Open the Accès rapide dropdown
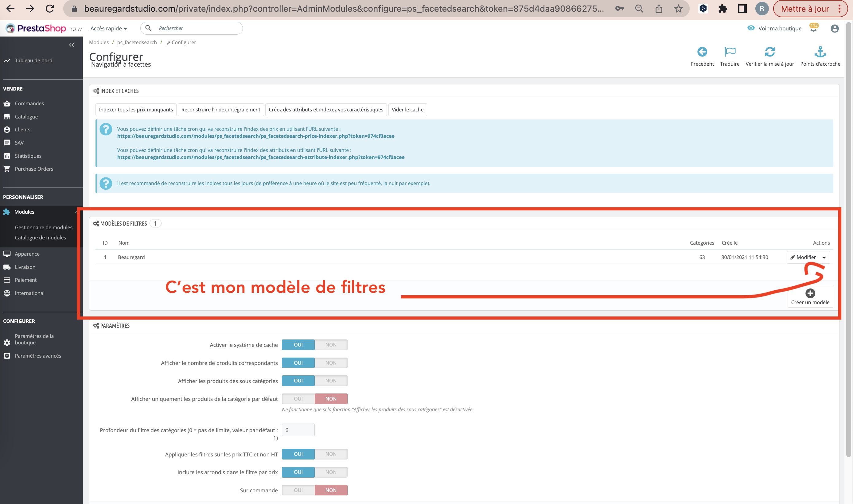Image resolution: width=853 pixels, height=504 pixels. (108, 28)
